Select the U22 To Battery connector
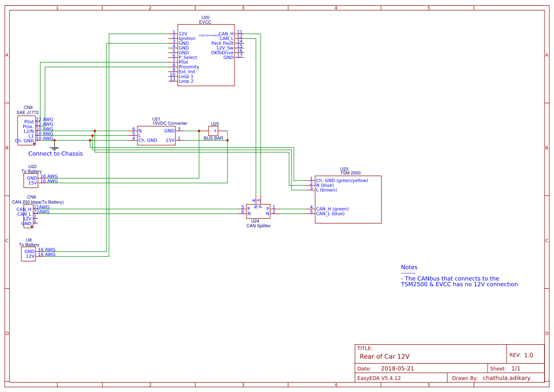This screenshot has height=392, width=554. [x=31, y=179]
